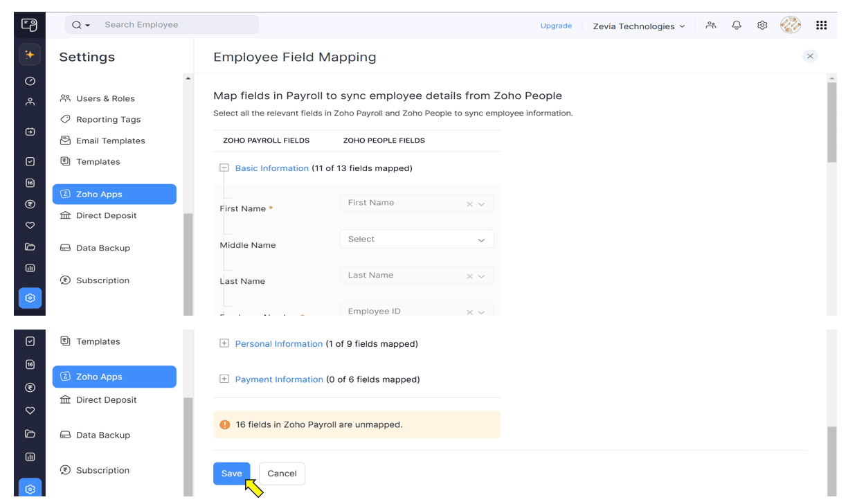Open the Middle Name Select dropdown
The height and width of the screenshot is (504, 855).
(417, 240)
